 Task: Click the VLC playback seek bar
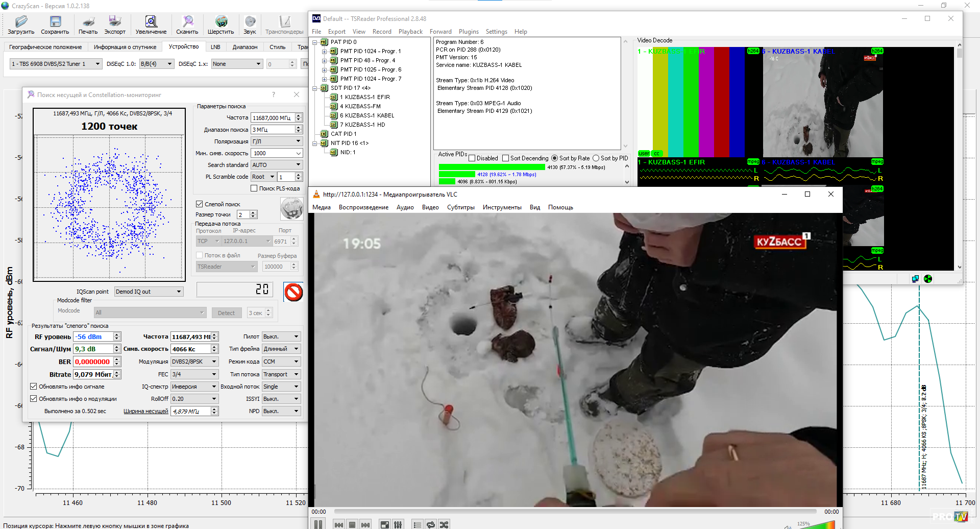tap(575, 511)
